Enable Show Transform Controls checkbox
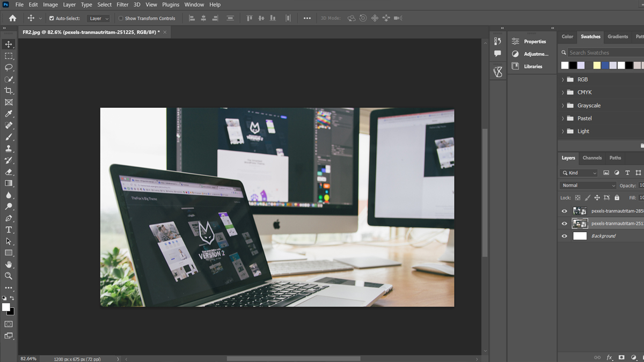 (x=121, y=18)
